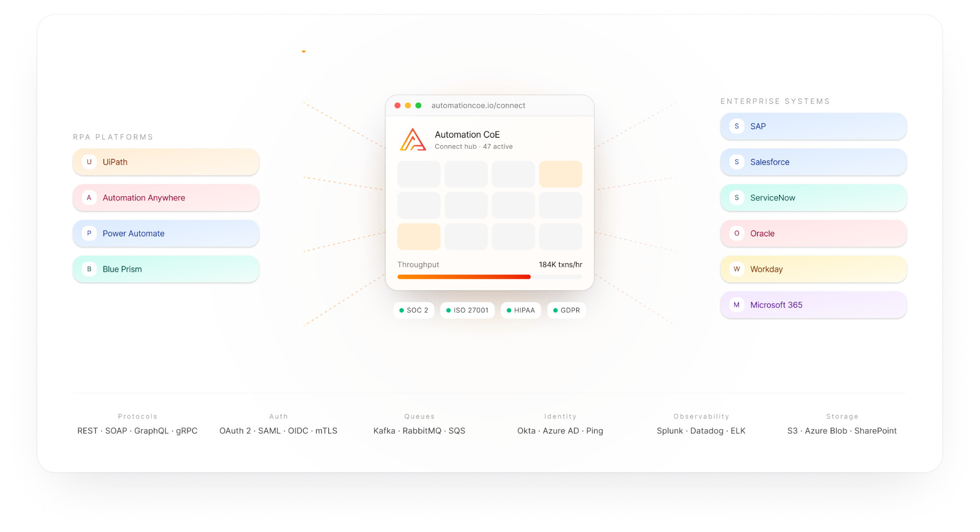Click the green dot on HIPAA badge
The height and width of the screenshot is (532, 980).
[x=509, y=310]
